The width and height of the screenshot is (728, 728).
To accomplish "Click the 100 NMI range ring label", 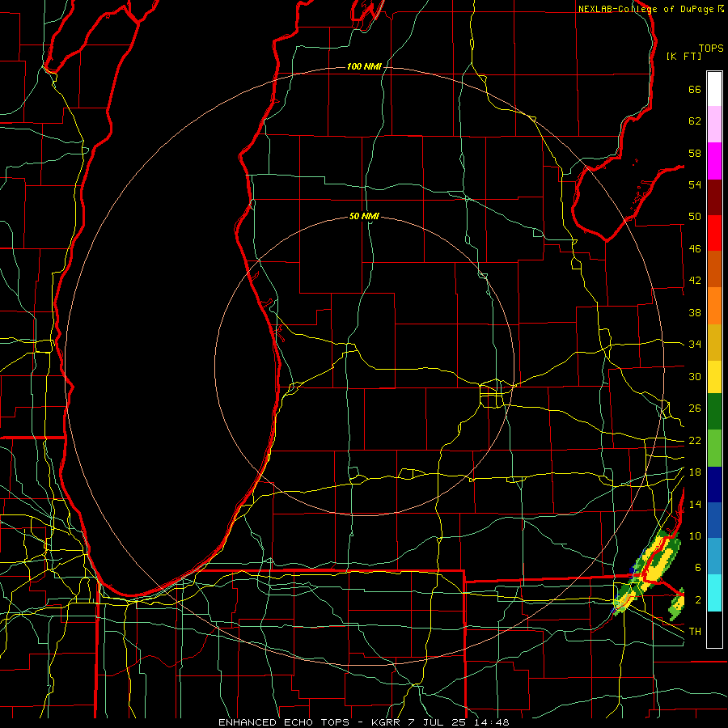I will [364, 66].
